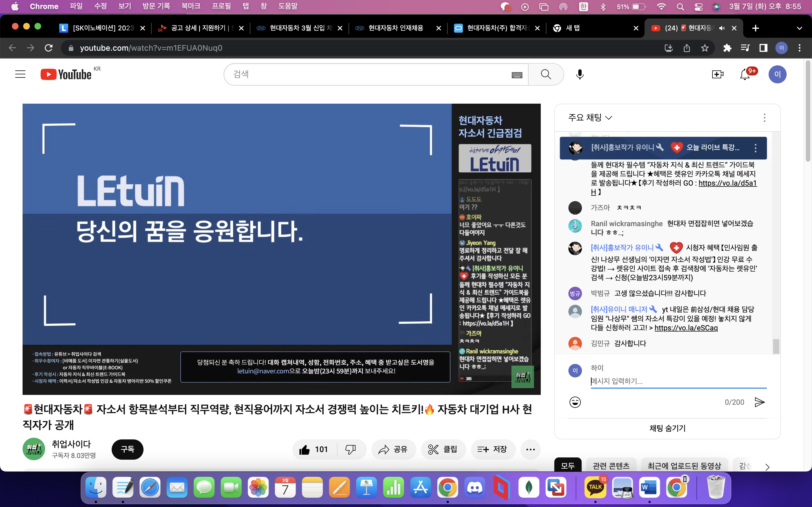Click 채팅 숨기기 to hide chat

tap(667, 428)
